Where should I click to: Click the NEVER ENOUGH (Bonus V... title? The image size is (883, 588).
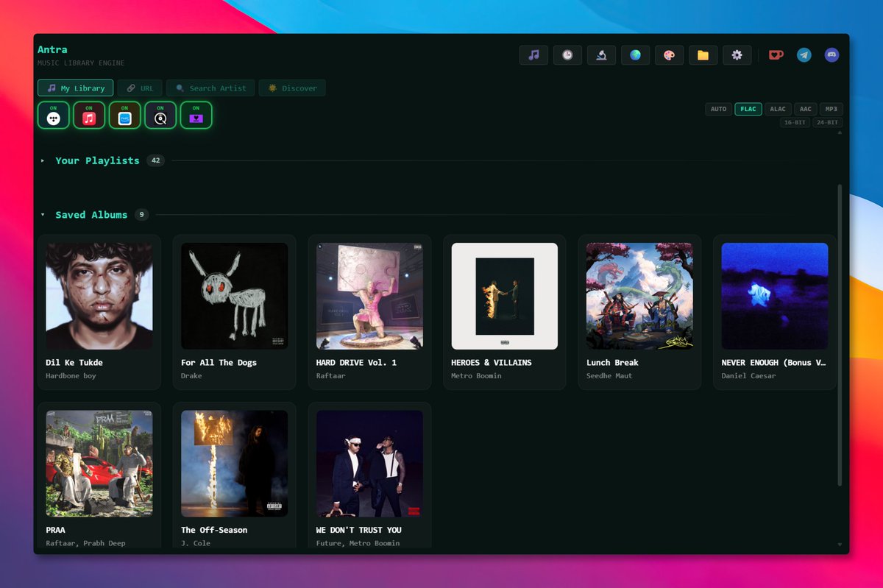(774, 363)
